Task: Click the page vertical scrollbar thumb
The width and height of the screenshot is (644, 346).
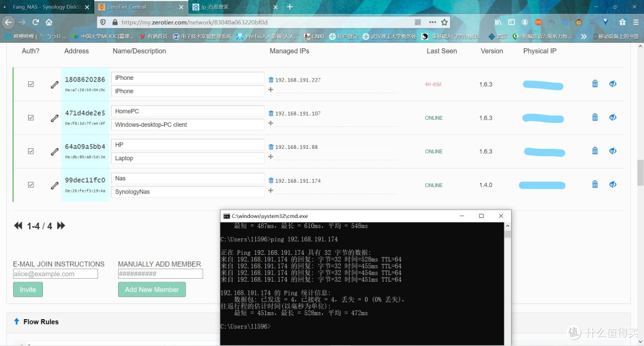Action: tap(640, 173)
